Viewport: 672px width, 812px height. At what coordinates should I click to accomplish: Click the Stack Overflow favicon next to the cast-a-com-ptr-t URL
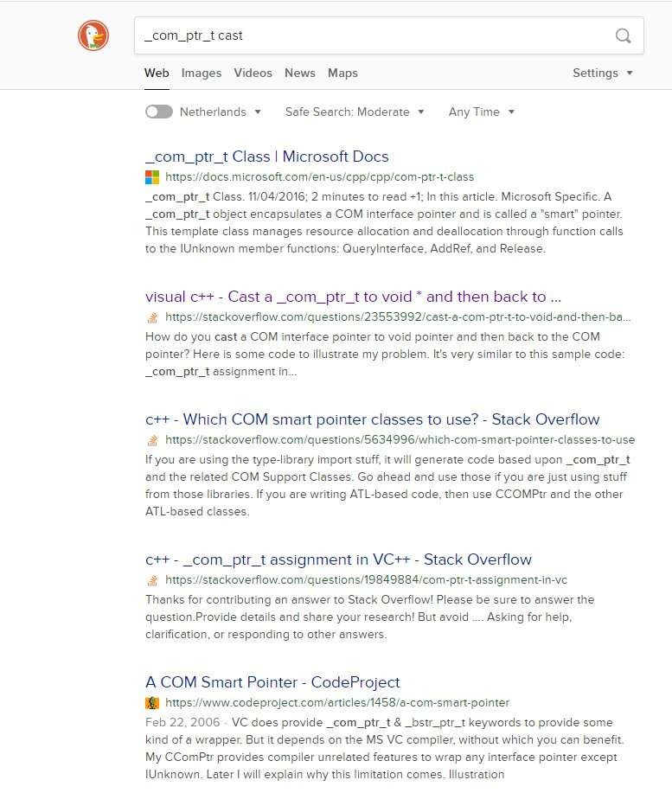coord(152,317)
